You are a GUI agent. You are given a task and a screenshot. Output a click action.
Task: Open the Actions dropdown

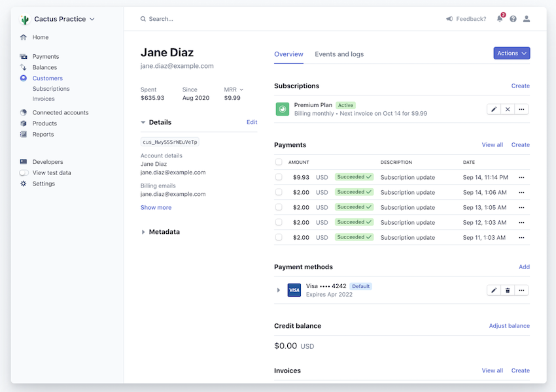coord(512,54)
